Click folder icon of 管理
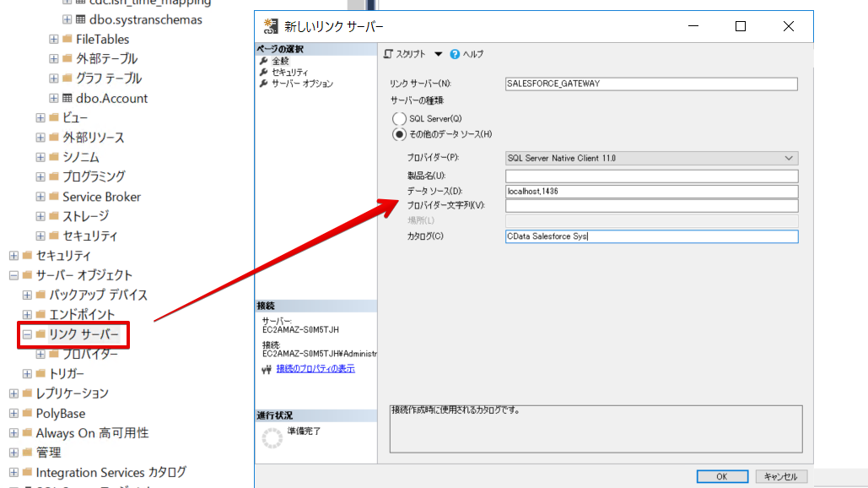 click(27, 452)
